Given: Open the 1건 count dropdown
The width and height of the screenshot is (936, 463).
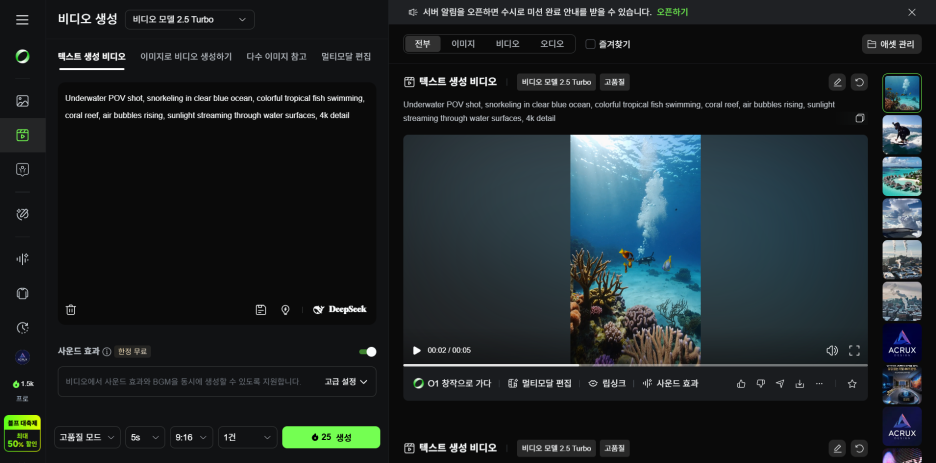Looking at the screenshot, I should click(x=248, y=437).
